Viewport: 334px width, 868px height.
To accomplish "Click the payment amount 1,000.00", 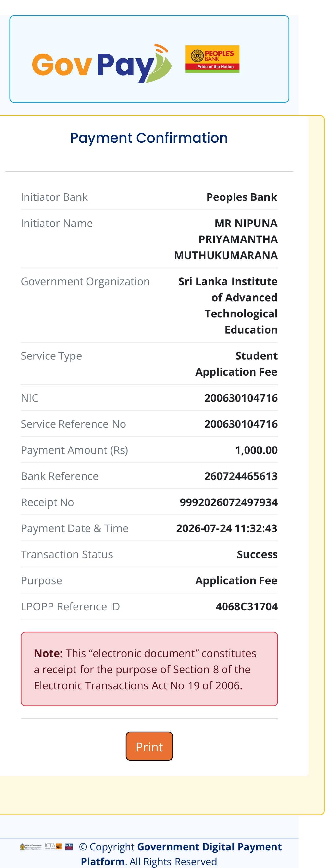I will (x=256, y=450).
